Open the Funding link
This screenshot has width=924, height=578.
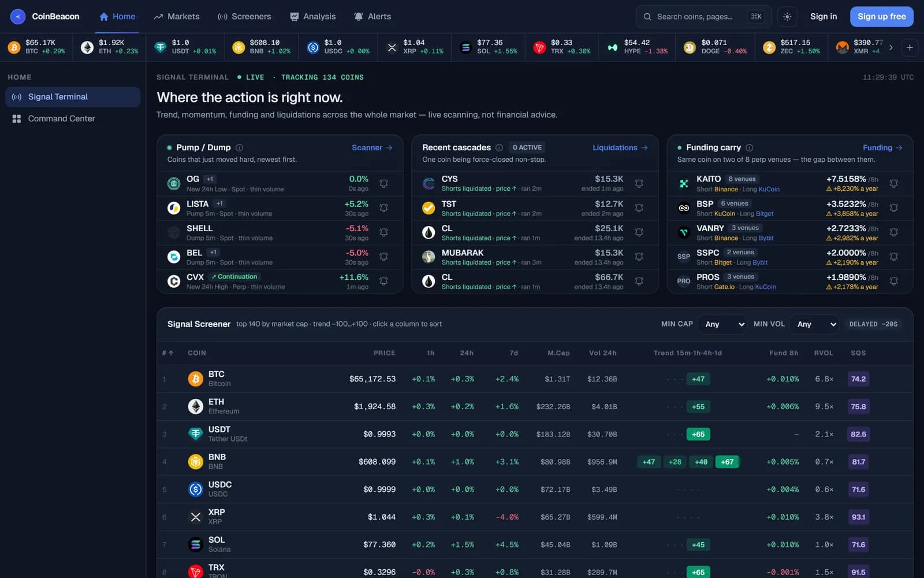pyautogui.click(x=882, y=147)
